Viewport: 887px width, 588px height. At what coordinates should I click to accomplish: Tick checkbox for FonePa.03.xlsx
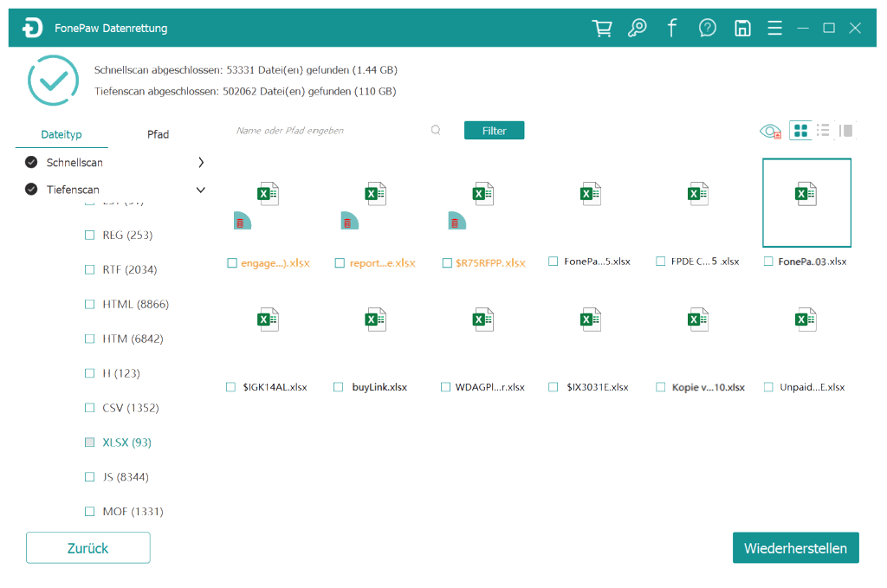[x=768, y=262]
